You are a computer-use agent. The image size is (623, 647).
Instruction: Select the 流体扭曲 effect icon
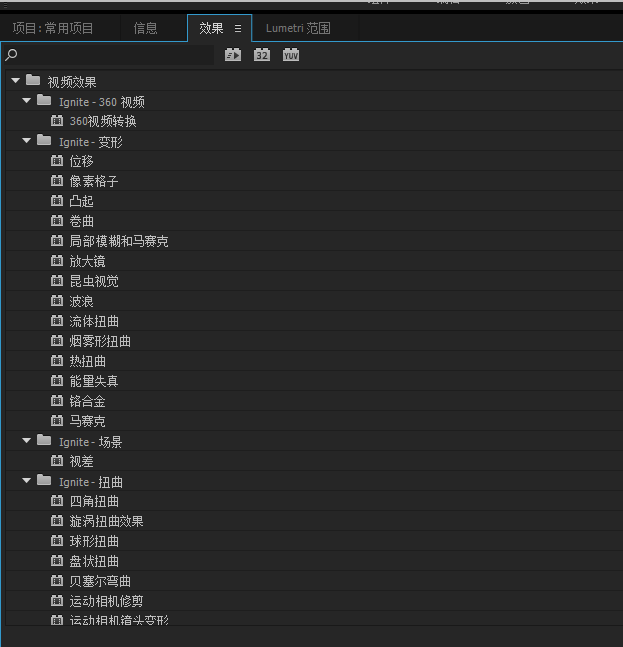(57, 321)
